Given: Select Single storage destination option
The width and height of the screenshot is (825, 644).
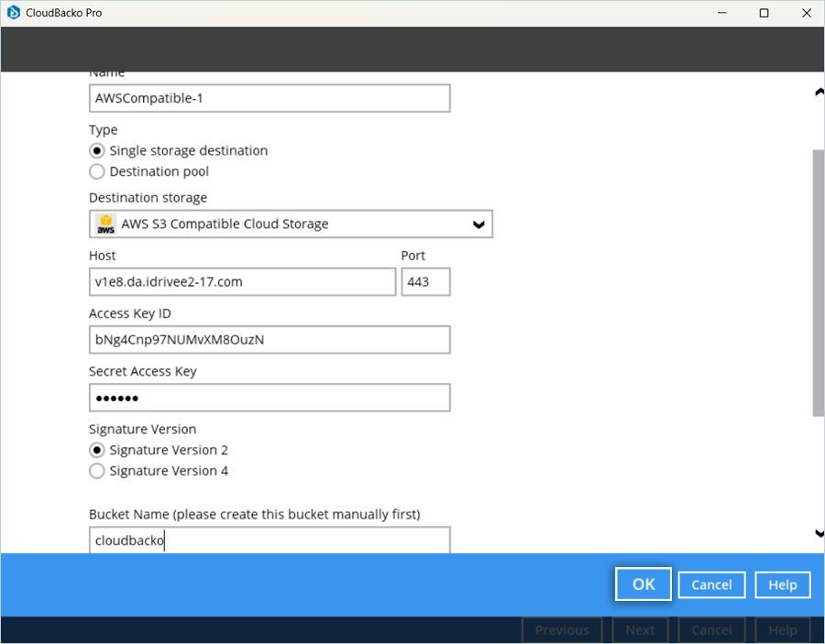Looking at the screenshot, I should (97, 150).
